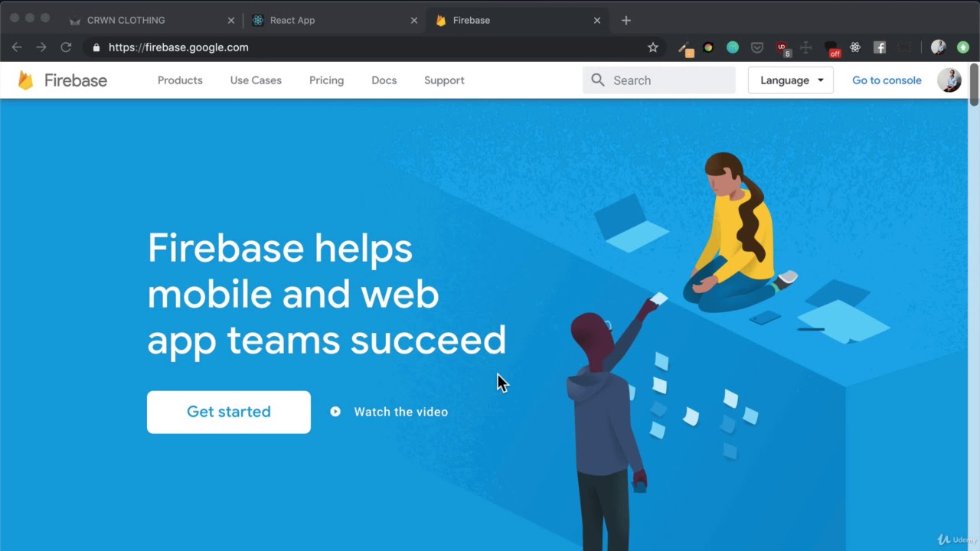Viewport: 980px width, 551px height.
Task: Click the Pocket extension icon
Action: pos(757,47)
